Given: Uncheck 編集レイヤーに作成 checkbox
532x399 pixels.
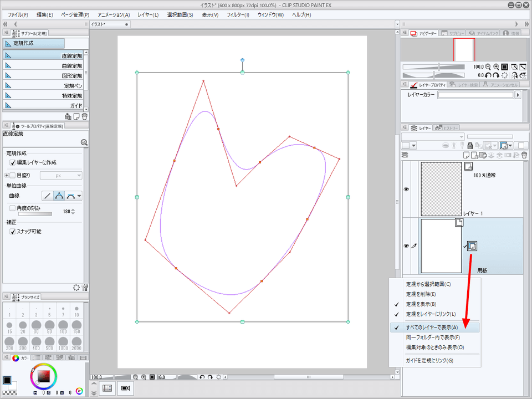Looking at the screenshot, I should (13, 162).
